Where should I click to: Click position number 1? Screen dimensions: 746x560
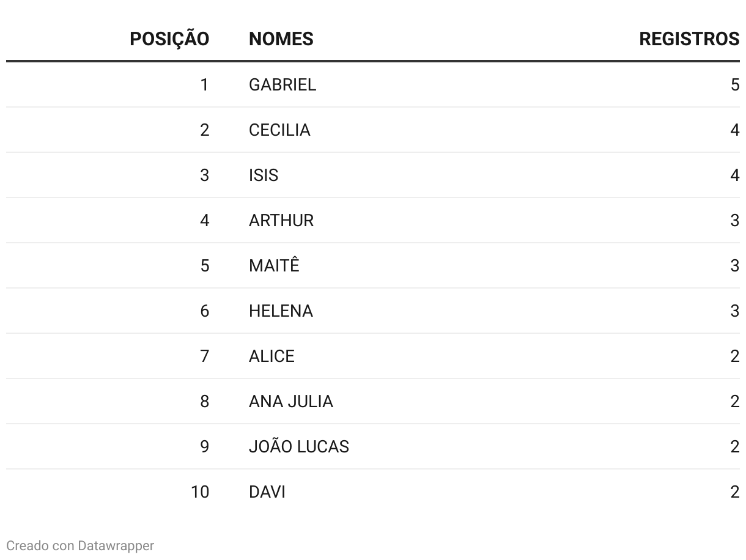[x=205, y=84]
